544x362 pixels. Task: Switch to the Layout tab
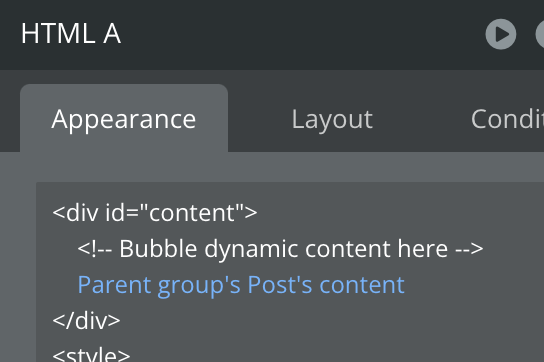pos(332,119)
